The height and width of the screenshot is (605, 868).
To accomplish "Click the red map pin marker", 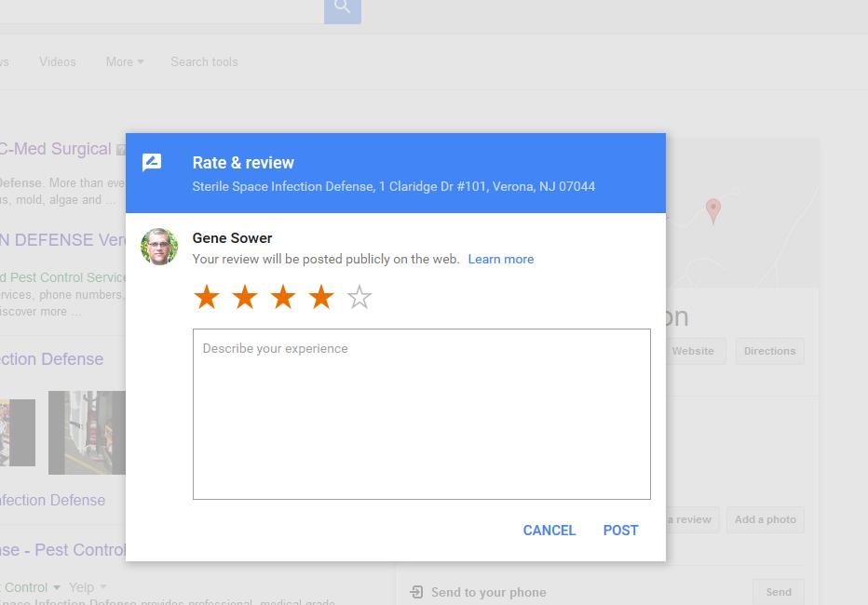I will click(x=713, y=210).
